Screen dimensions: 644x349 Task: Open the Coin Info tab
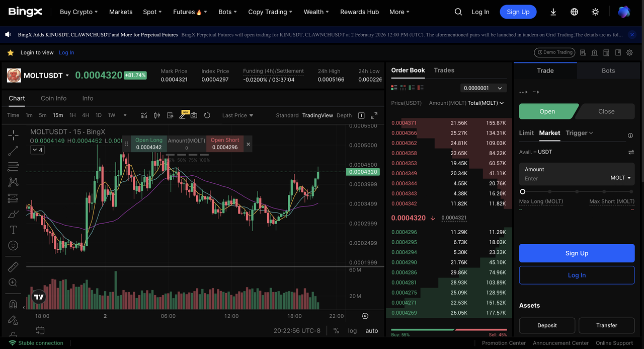tap(53, 98)
